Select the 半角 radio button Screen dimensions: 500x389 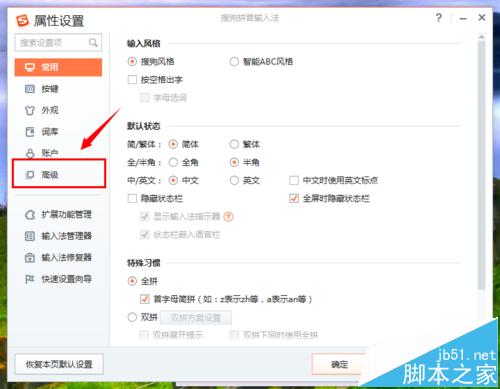tap(234, 162)
